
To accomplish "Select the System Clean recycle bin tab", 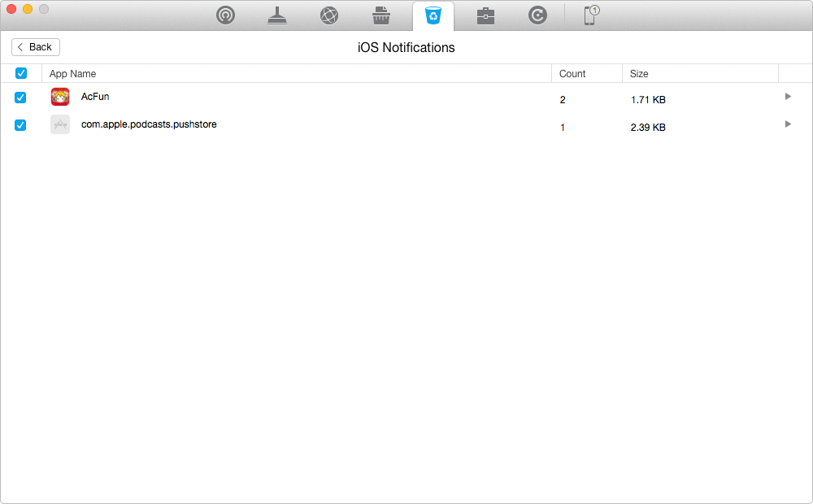I will (x=433, y=16).
